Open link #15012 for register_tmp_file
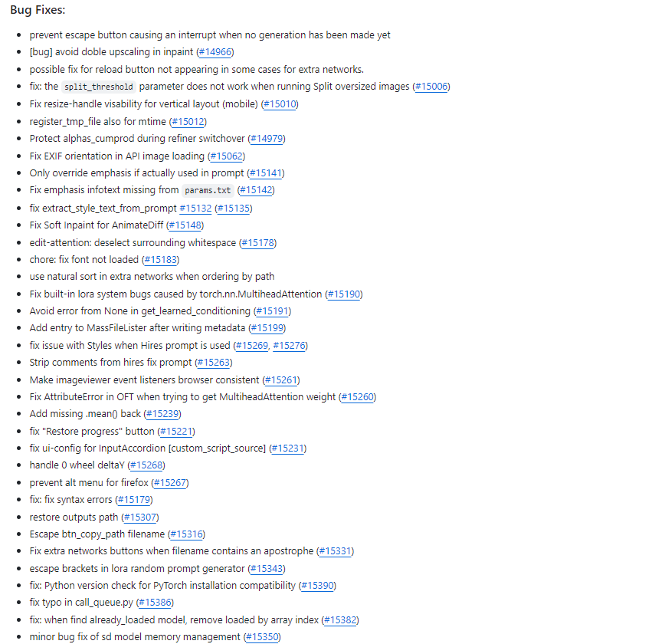Screen dimensions: 665x644 click(x=188, y=122)
